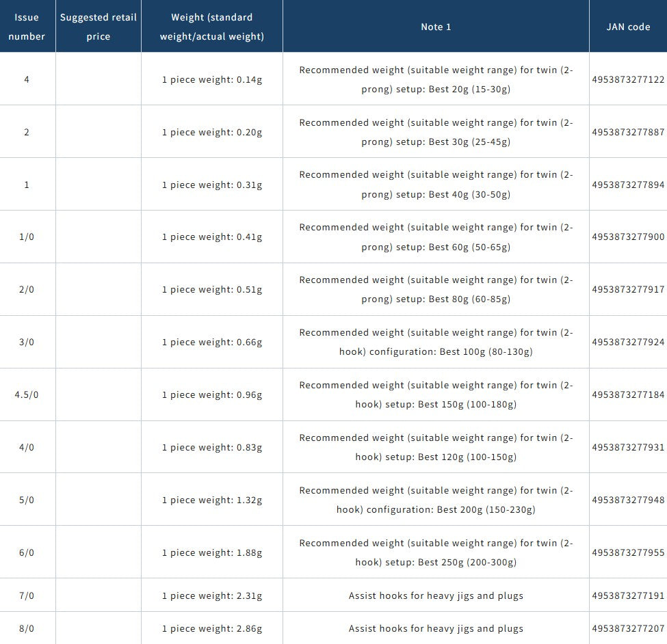The image size is (667, 644).
Task: Click note 'Best 40g (30-50g)'
Action: point(469,195)
